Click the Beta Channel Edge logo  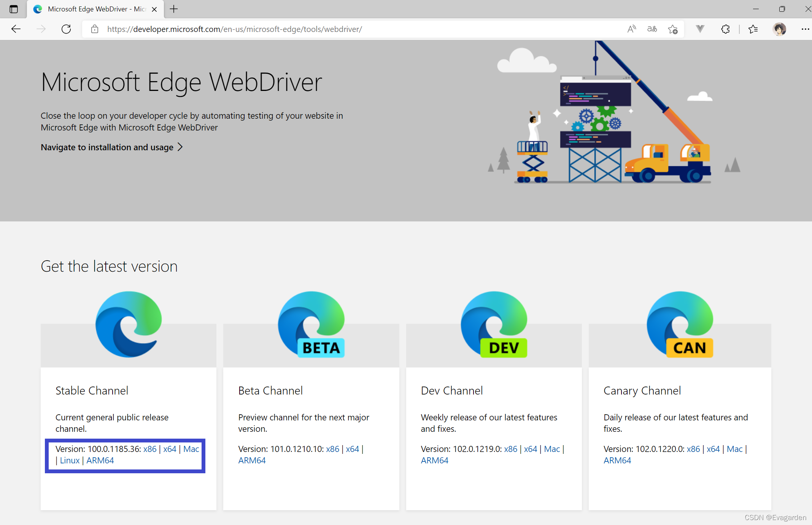coord(311,324)
